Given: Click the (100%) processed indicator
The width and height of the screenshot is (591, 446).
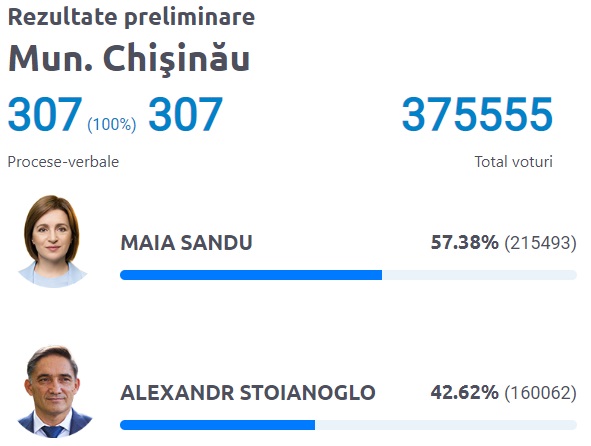Looking at the screenshot, I should (112, 124).
